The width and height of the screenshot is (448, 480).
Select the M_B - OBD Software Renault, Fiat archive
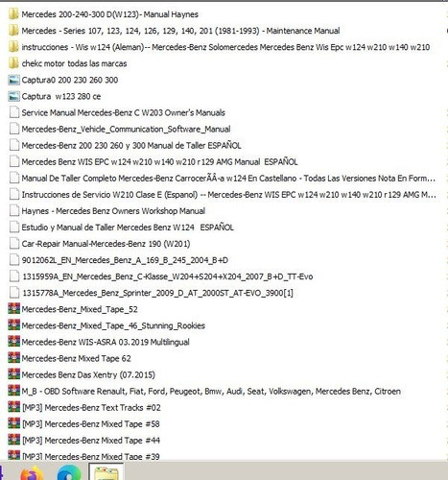pyautogui.click(x=211, y=391)
